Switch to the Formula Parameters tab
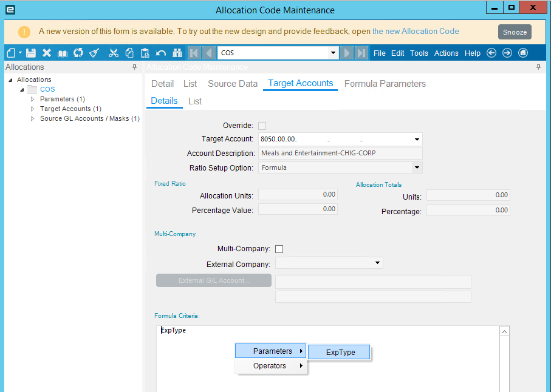Screen dimensions: 551x392 click(385, 84)
